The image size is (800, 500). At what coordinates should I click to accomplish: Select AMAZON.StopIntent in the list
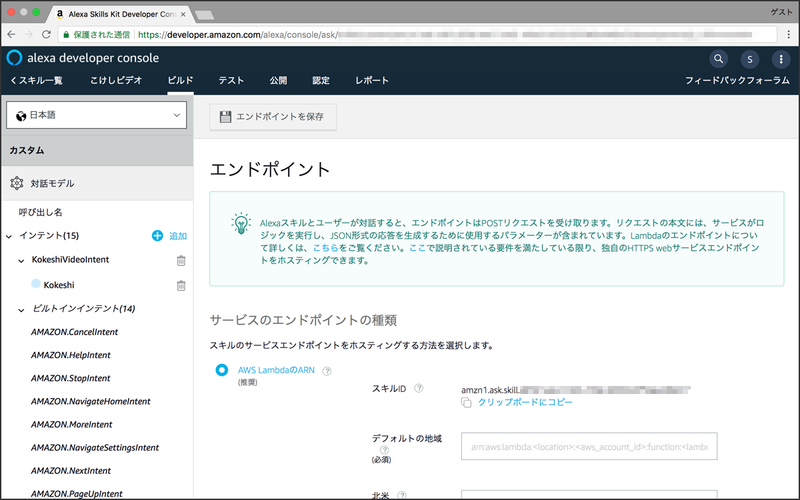pyautogui.click(x=70, y=379)
